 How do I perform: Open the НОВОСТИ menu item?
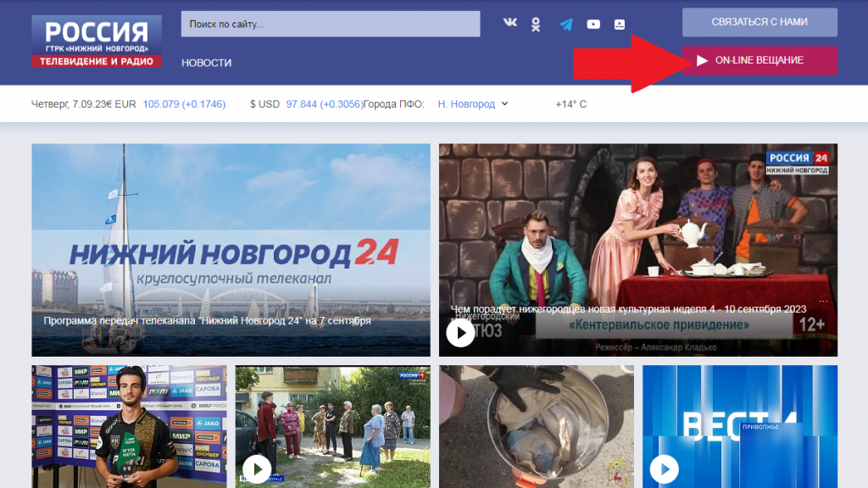207,63
